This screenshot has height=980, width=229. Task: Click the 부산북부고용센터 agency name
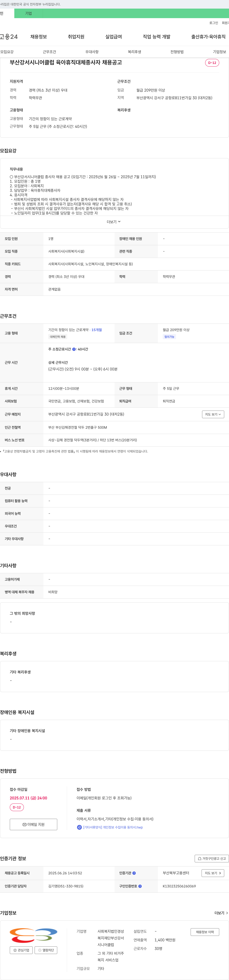coord(176,873)
